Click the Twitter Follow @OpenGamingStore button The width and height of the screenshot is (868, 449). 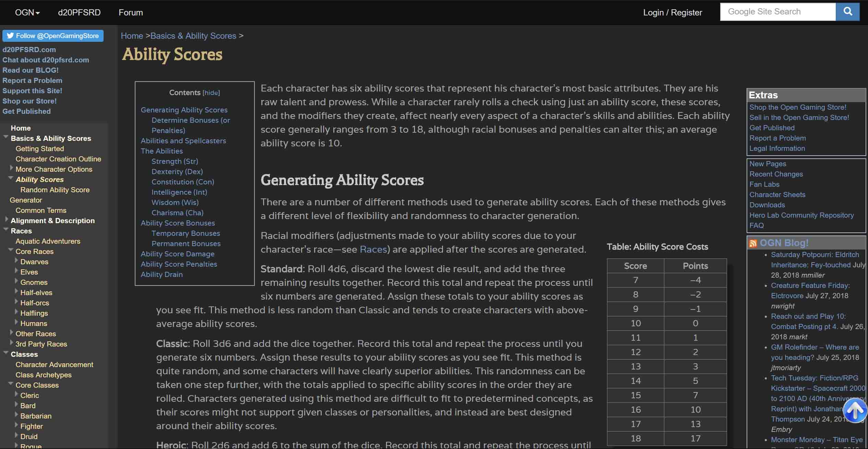click(x=53, y=36)
